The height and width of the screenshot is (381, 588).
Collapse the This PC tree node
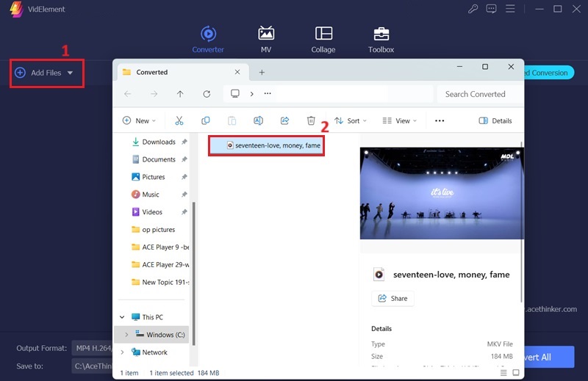(x=122, y=317)
